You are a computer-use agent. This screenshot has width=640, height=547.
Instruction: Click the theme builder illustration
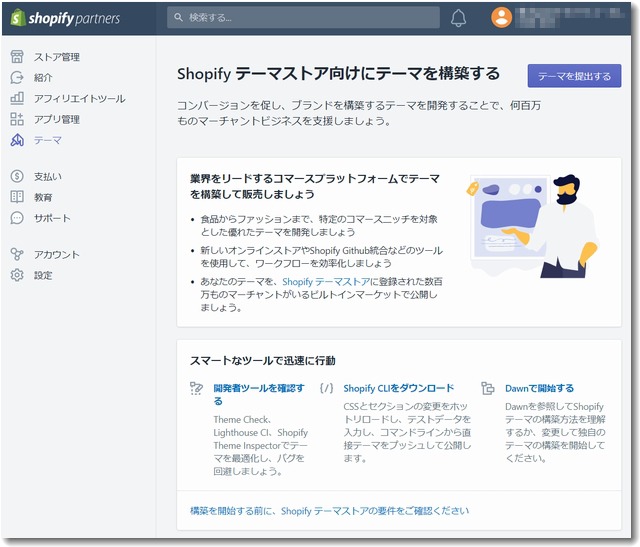pos(532,227)
